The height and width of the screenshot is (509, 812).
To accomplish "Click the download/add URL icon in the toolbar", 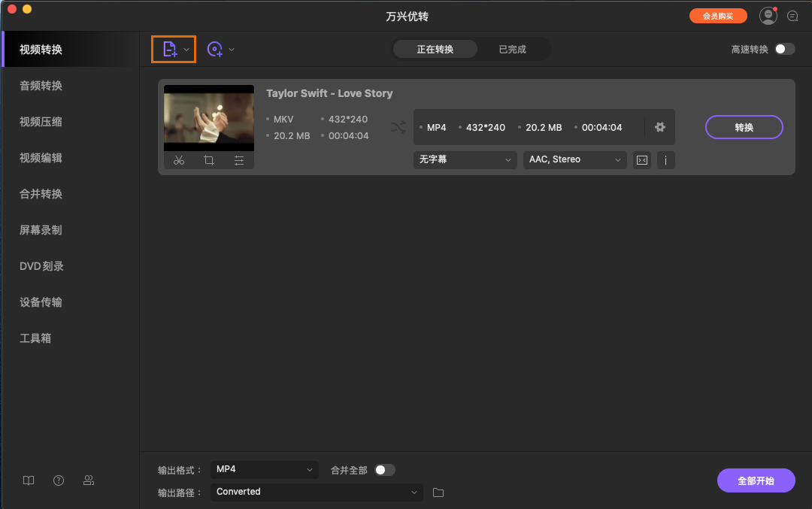I will tap(214, 49).
